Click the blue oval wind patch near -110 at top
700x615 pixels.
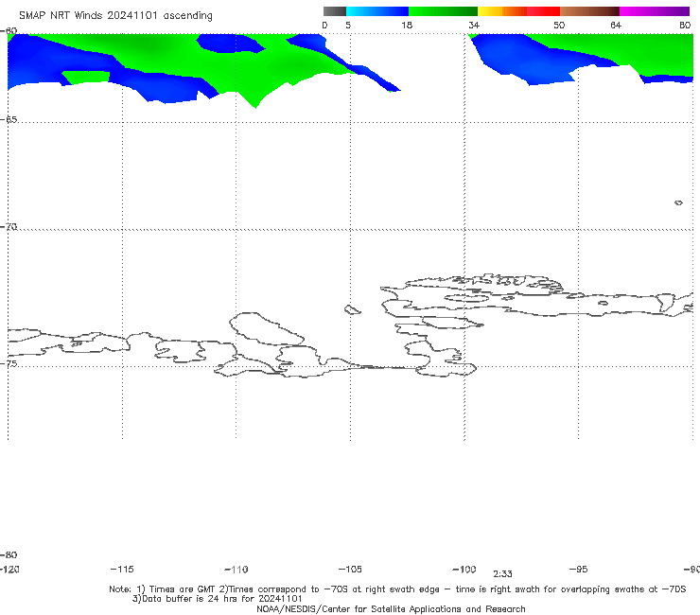click(x=231, y=44)
